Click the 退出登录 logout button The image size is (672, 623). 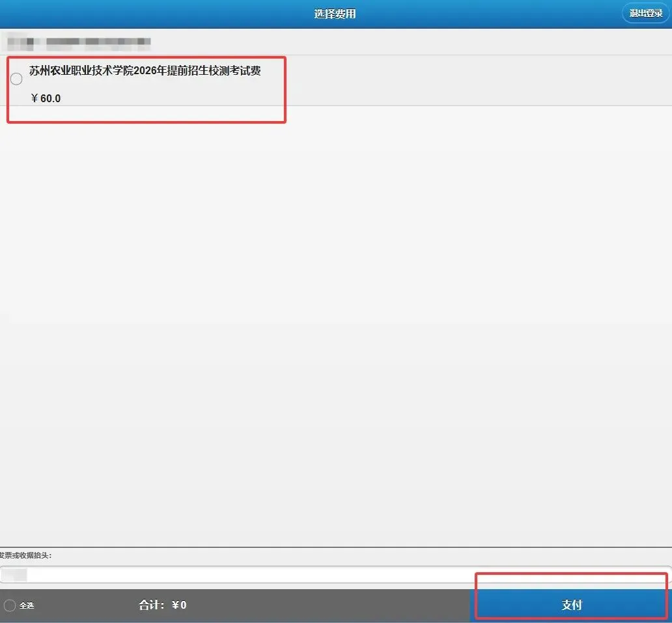(x=645, y=13)
